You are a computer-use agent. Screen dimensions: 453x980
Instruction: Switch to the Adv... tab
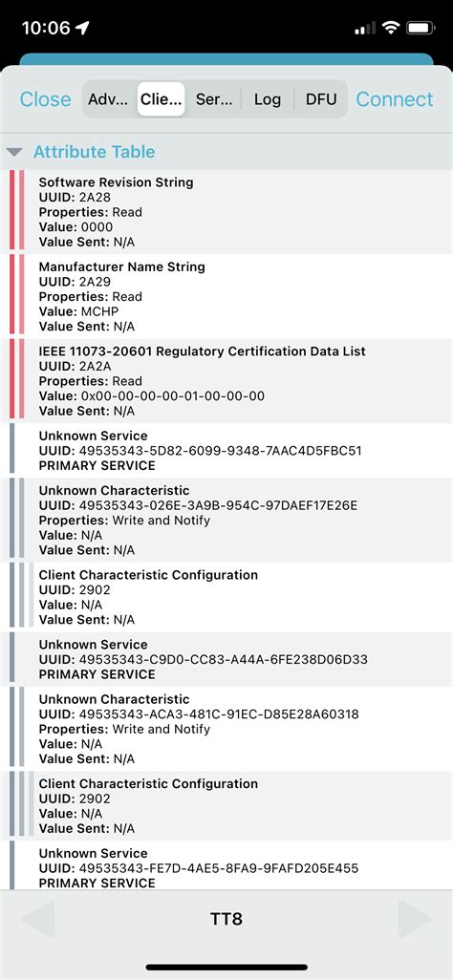click(109, 99)
